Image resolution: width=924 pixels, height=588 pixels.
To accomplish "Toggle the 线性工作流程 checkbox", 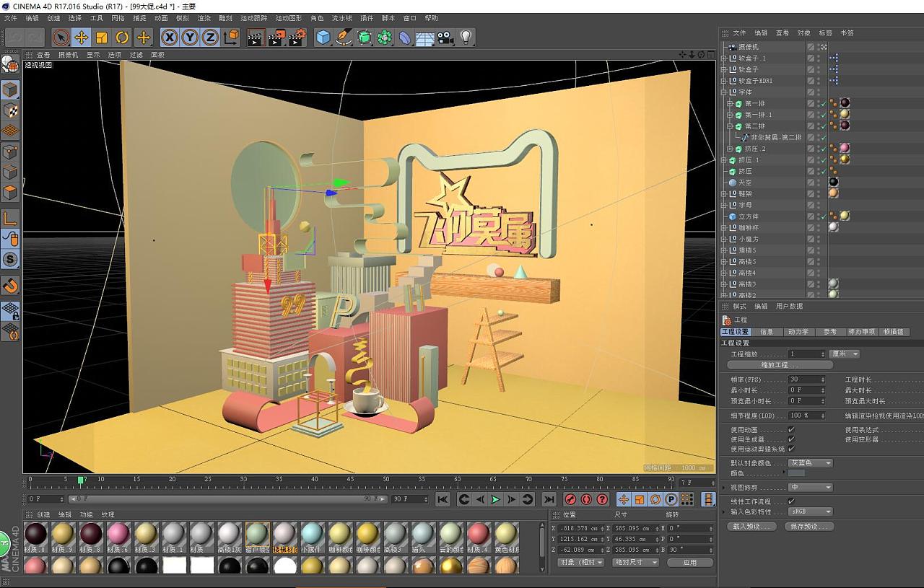I will tap(791, 501).
